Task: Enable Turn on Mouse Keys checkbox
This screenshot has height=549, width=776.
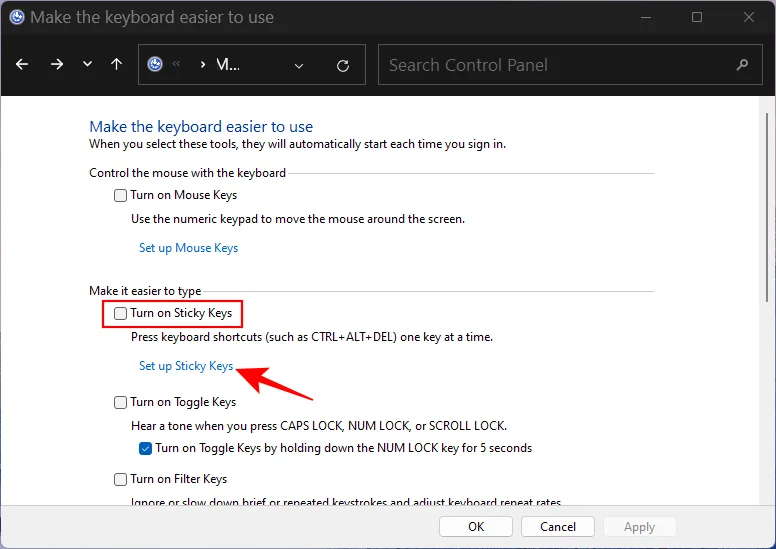Action: pos(120,196)
